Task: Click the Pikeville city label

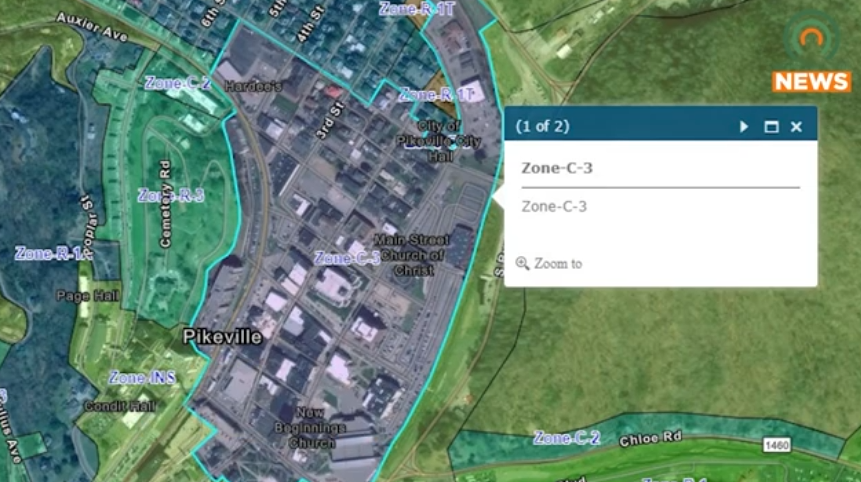Action: [222, 337]
